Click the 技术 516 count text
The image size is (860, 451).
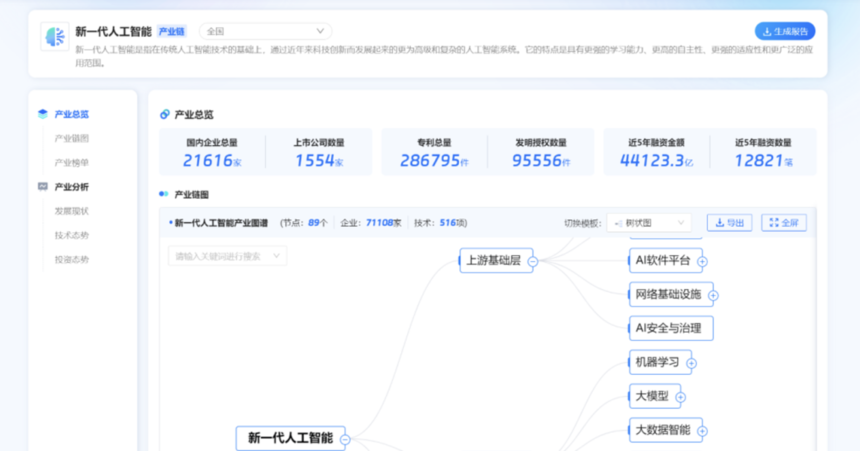(x=439, y=223)
